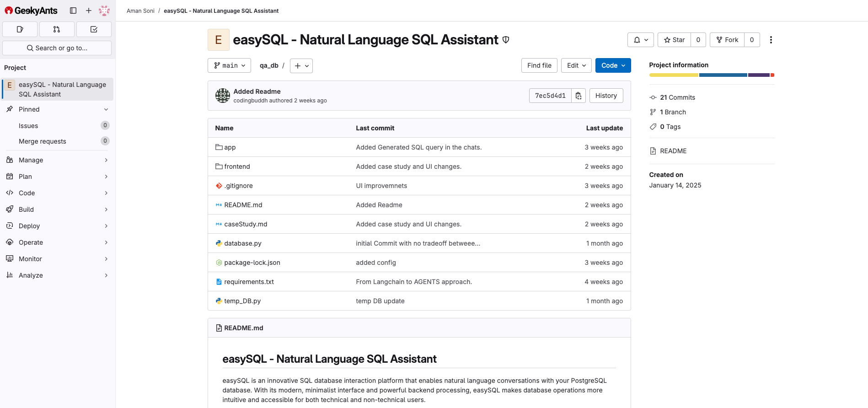
Task: Click the tag icon beside 0 Tags
Action: (653, 127)
